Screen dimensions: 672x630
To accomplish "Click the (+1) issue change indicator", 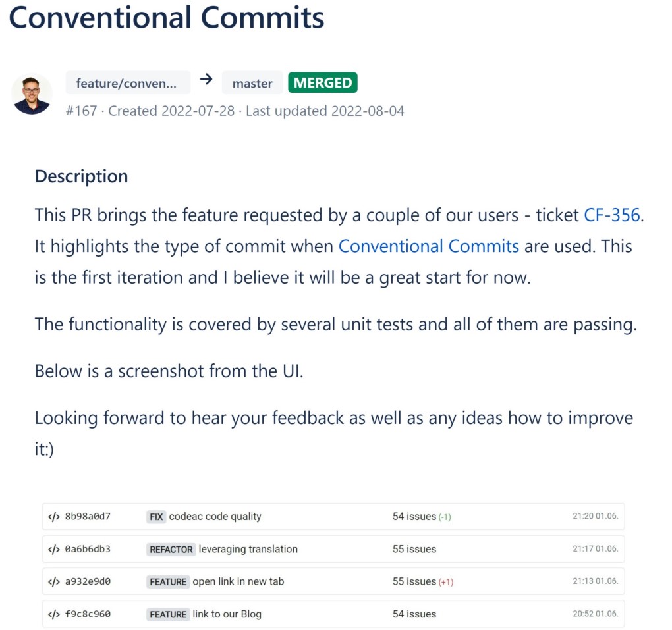I will tap(447, 581).
